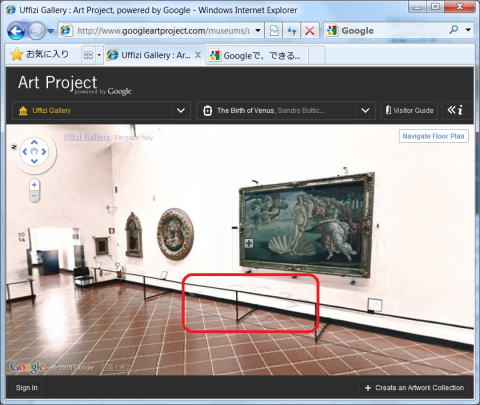Image resolution: width=480 pixels, height=405 pixels.
Task: Expand the address bar URL dropdown
Action: coord(258,31)
